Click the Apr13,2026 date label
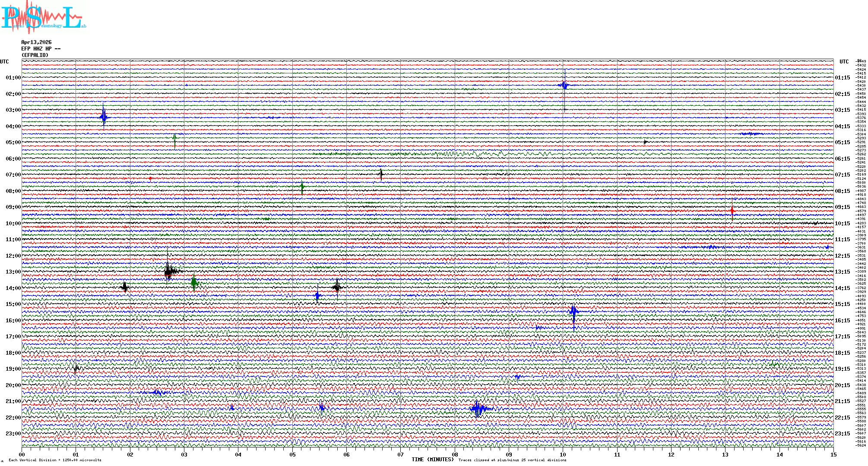The image size is (868, 466). pyautogui.click(x=36, y=42)
